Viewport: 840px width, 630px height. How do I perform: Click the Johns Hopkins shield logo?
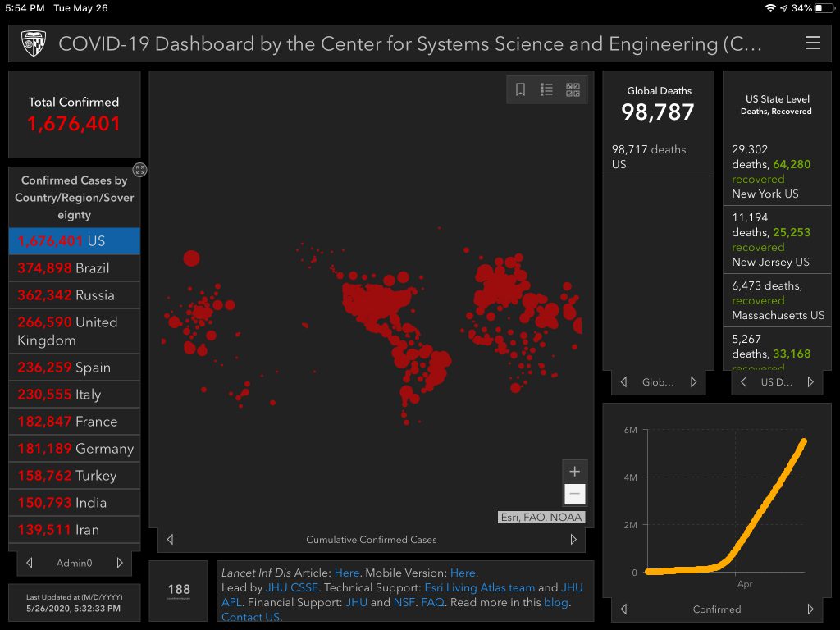click(33, 43)
